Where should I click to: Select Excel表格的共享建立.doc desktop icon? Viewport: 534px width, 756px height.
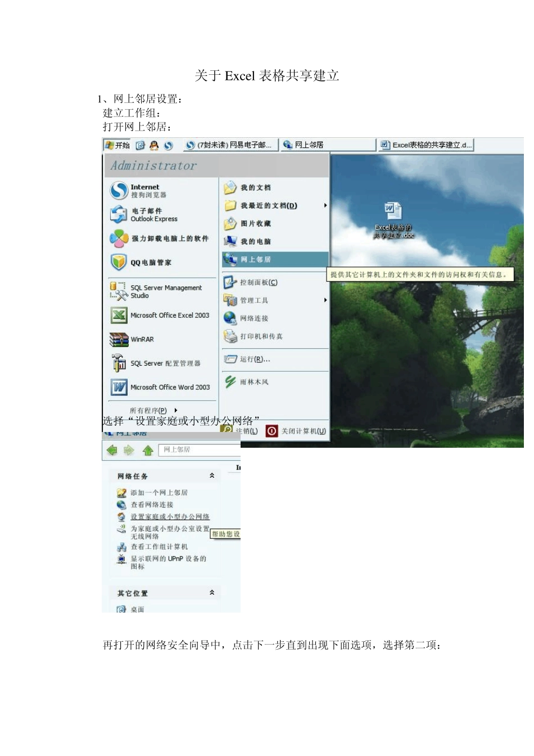[393, 220]
